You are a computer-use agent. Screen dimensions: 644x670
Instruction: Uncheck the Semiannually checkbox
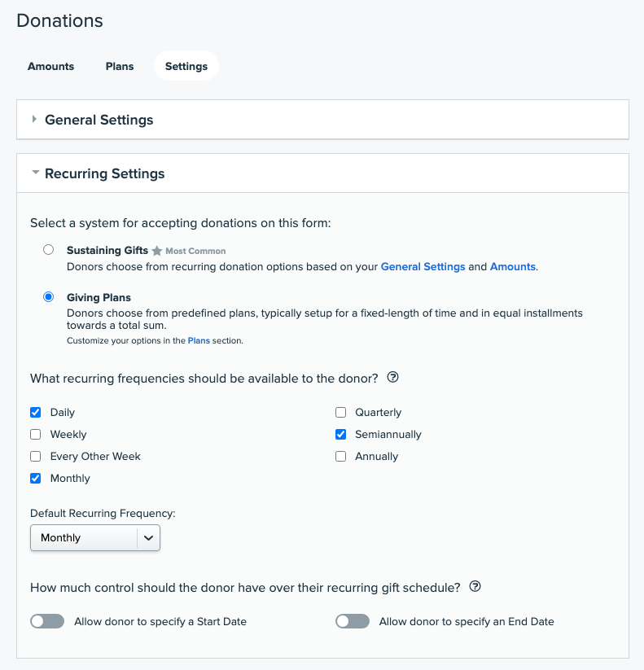point(340,434)
